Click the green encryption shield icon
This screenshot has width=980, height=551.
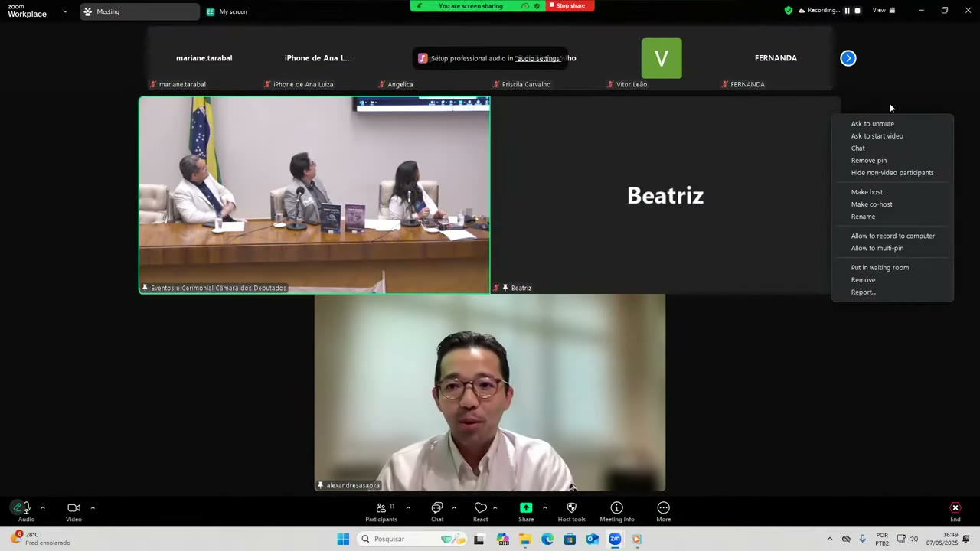pyautogui.click(x=789, y=11)
